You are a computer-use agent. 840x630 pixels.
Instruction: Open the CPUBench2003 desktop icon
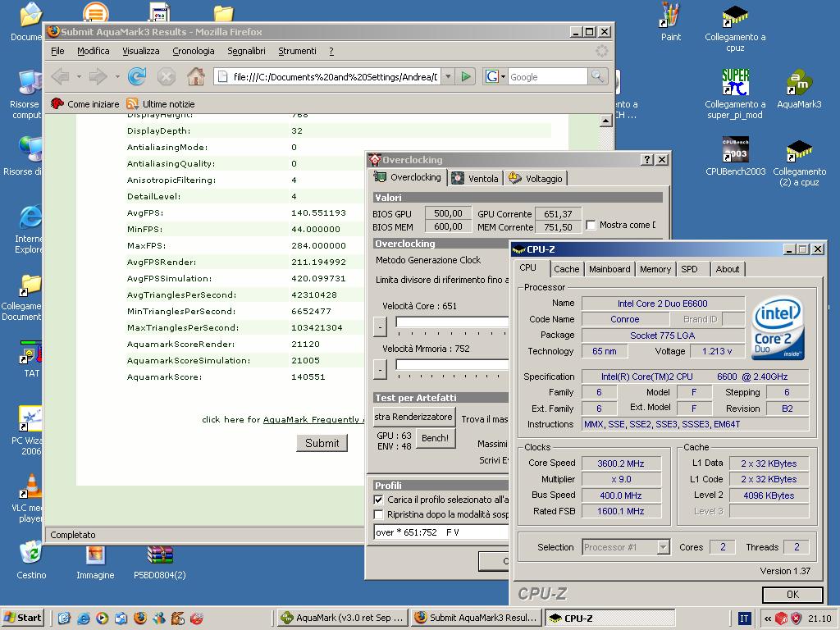[x=735, y=157]
